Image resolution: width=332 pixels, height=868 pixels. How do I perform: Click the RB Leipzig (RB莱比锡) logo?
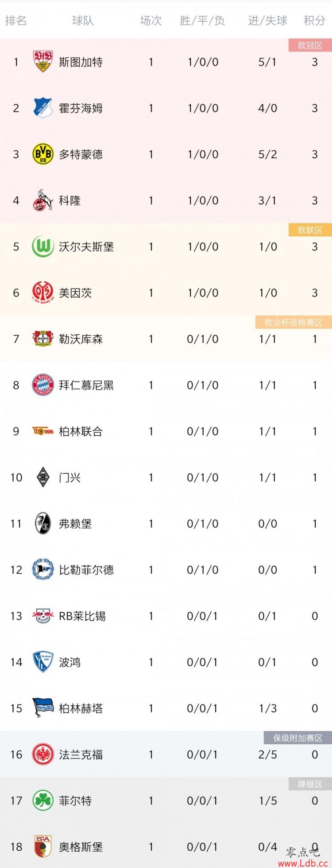point(43,616)
